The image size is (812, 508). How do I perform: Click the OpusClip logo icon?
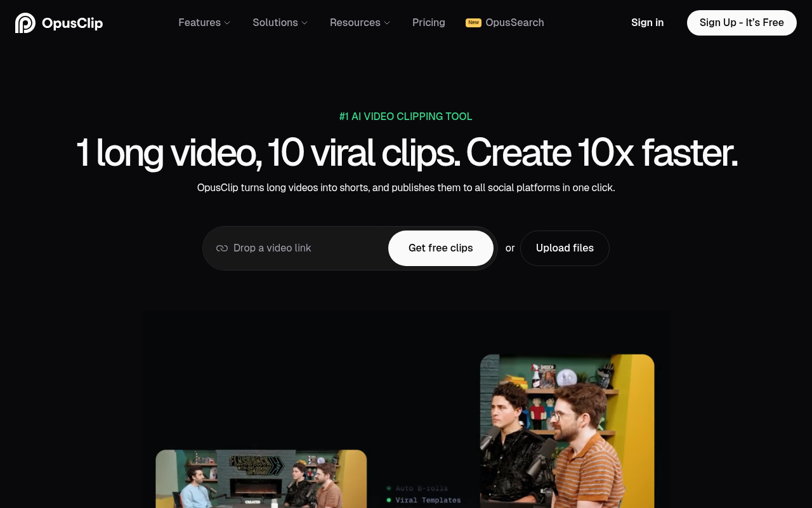(x=25, y=22)
